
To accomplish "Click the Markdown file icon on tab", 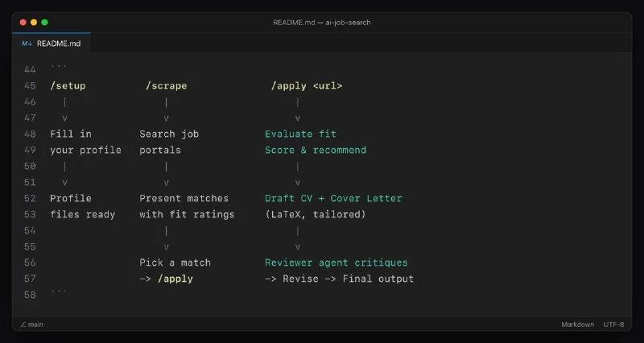I will pos(27,43).
